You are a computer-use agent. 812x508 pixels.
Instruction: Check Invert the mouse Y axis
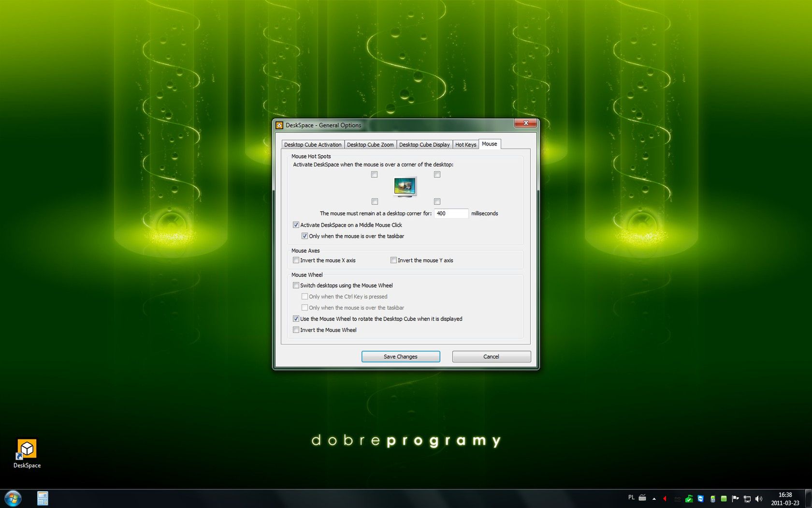tap(393, 260)
